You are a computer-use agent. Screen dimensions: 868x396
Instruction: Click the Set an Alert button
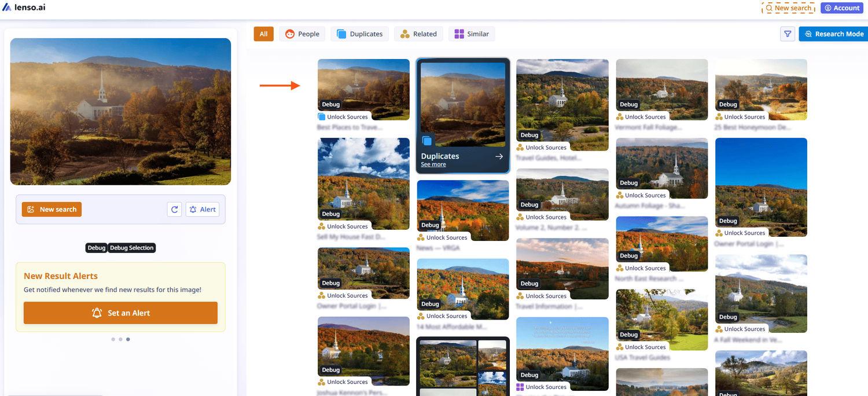120,313
